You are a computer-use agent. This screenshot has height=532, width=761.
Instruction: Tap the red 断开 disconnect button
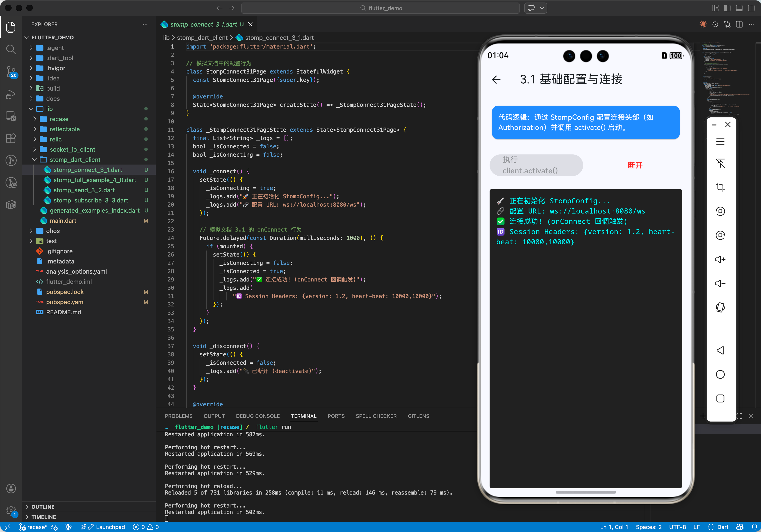pos(635,165)
